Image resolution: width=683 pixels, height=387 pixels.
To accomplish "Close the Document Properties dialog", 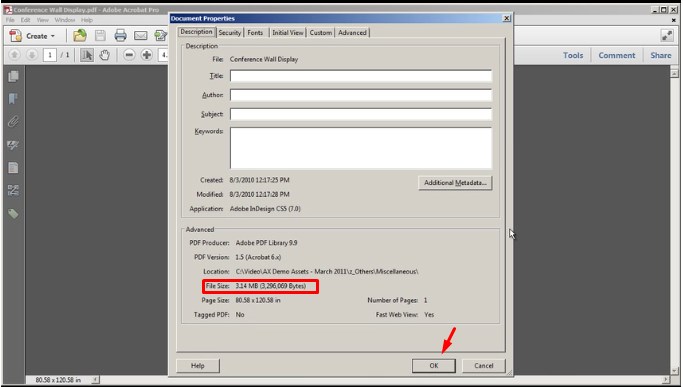I will [507, 18].
